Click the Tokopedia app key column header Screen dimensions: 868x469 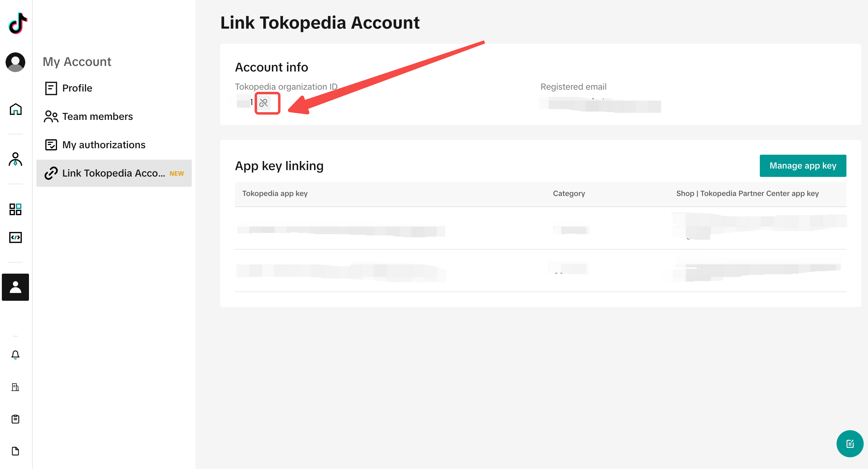pos(275,194)
